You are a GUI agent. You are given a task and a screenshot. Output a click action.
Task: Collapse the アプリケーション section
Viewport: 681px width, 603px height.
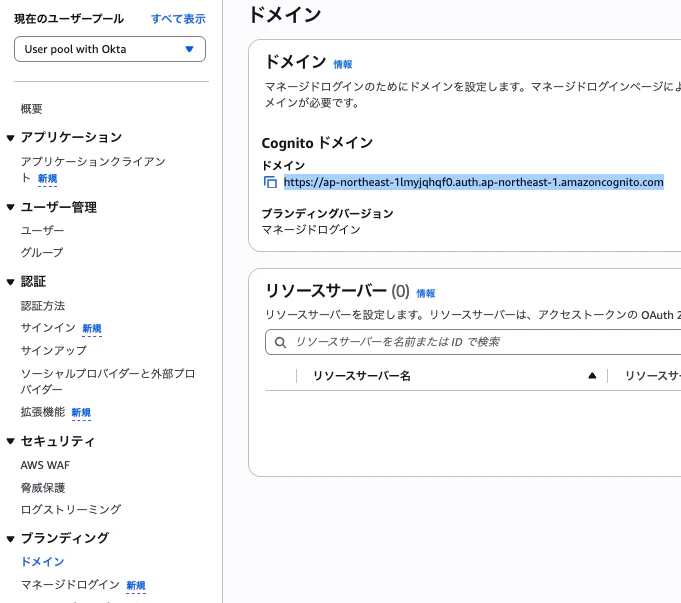pos(10,138)
